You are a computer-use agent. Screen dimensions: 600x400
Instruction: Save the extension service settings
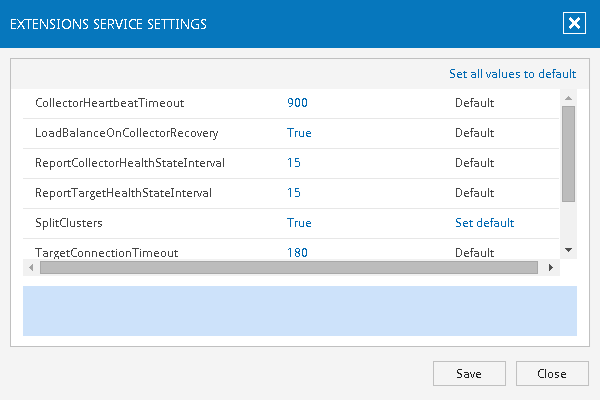coord(469,374)
